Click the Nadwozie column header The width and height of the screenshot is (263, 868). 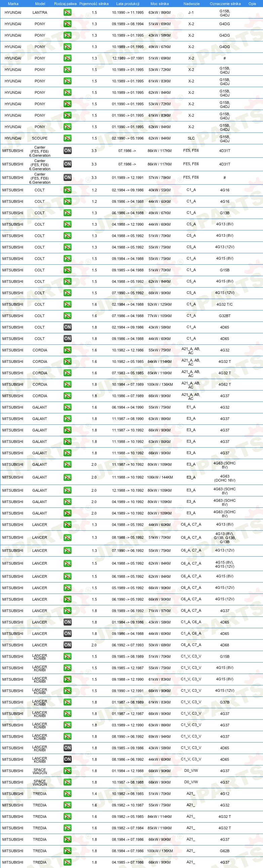[x=191, y=4]
